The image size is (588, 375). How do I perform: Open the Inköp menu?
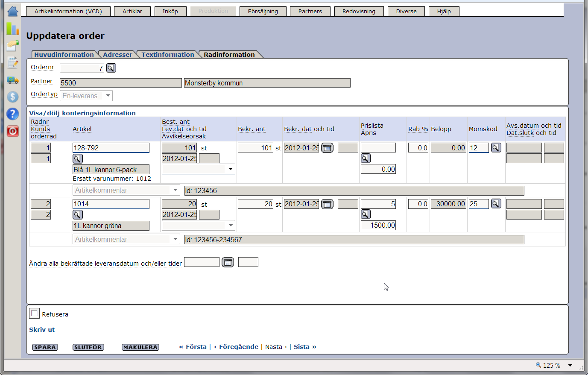point(170,12)
